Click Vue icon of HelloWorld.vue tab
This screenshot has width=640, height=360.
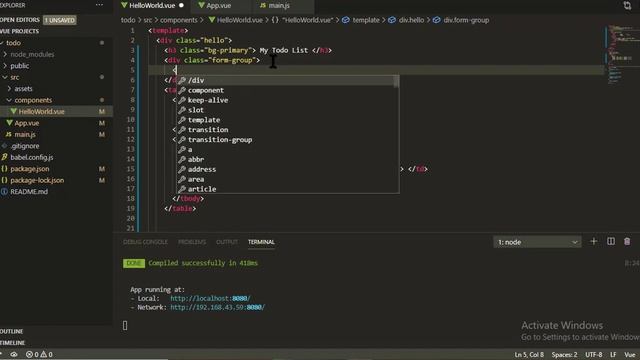[124, 5]
